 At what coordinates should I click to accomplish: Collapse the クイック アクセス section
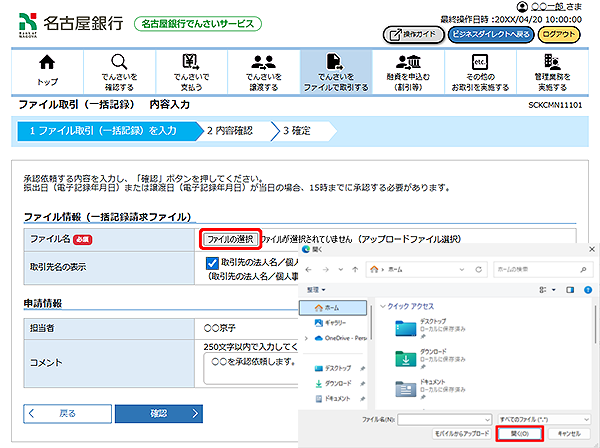click(x=383, y=307)
